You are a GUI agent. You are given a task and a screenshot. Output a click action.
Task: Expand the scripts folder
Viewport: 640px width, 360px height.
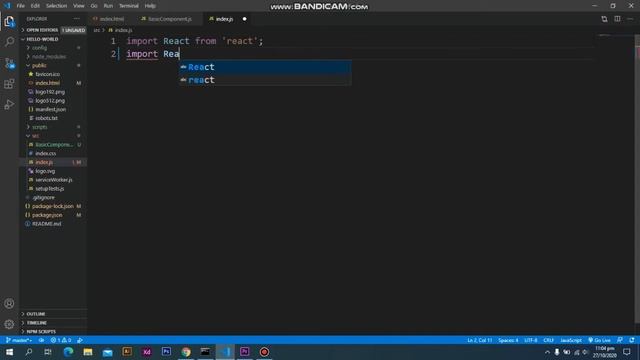coord(53,127)
